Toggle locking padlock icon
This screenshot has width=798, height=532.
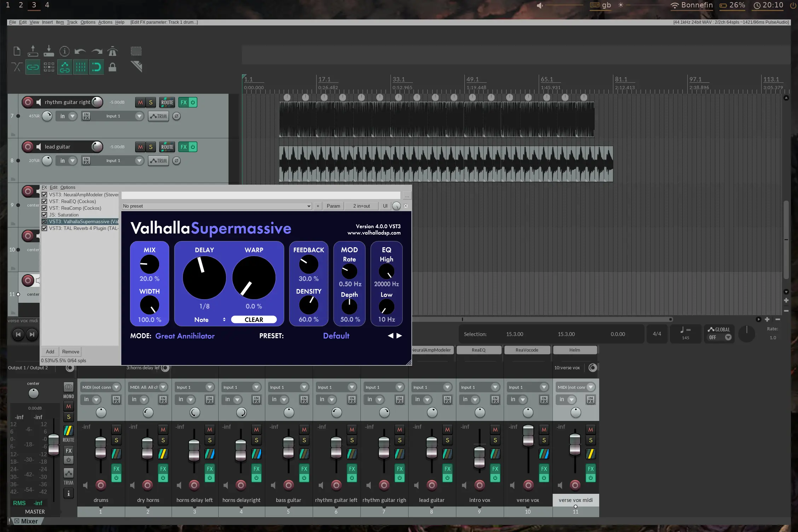click(112, 67)
